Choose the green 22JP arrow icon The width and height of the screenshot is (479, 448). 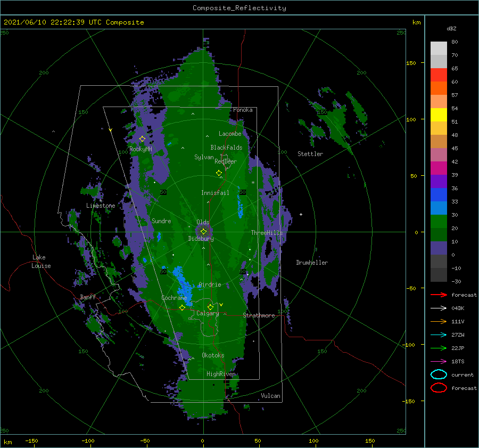tap(439, 348)
